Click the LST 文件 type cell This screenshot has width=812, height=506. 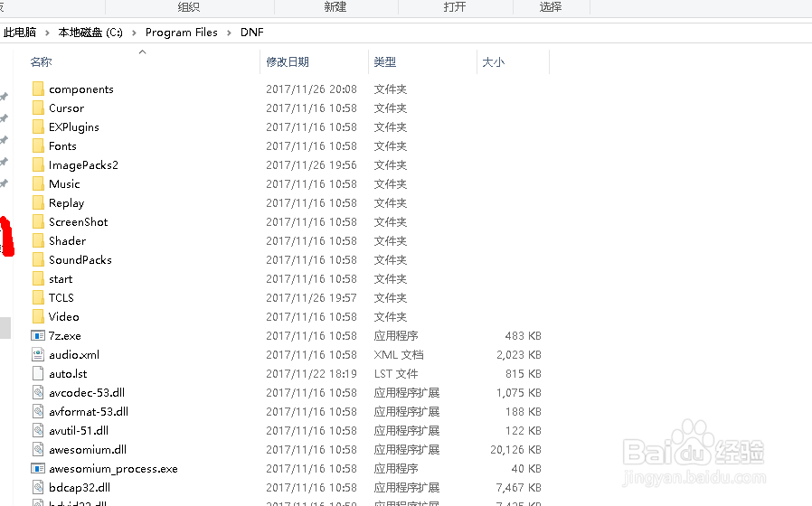396,373
